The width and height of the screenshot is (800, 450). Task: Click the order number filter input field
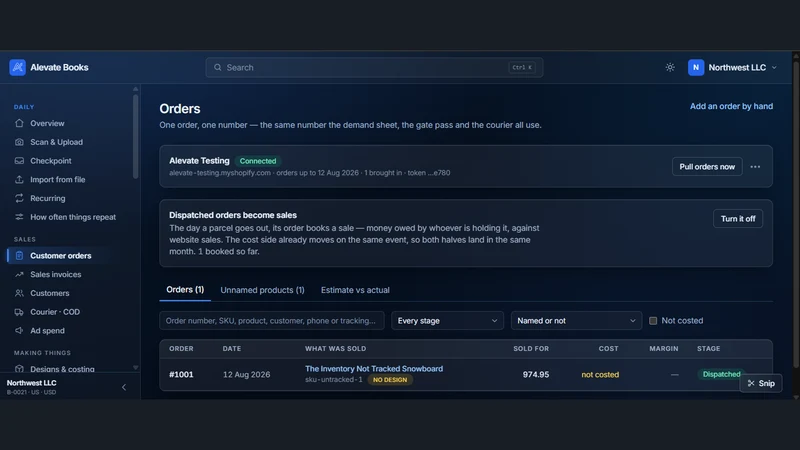click(272, 320)
